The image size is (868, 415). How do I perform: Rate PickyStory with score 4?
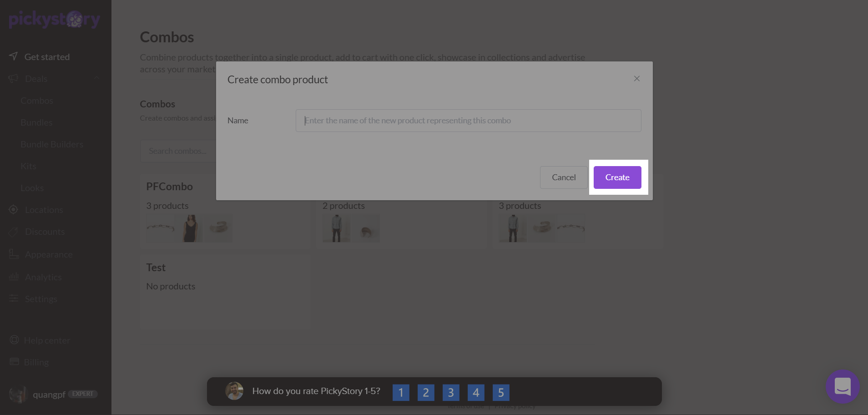point(476,392)
